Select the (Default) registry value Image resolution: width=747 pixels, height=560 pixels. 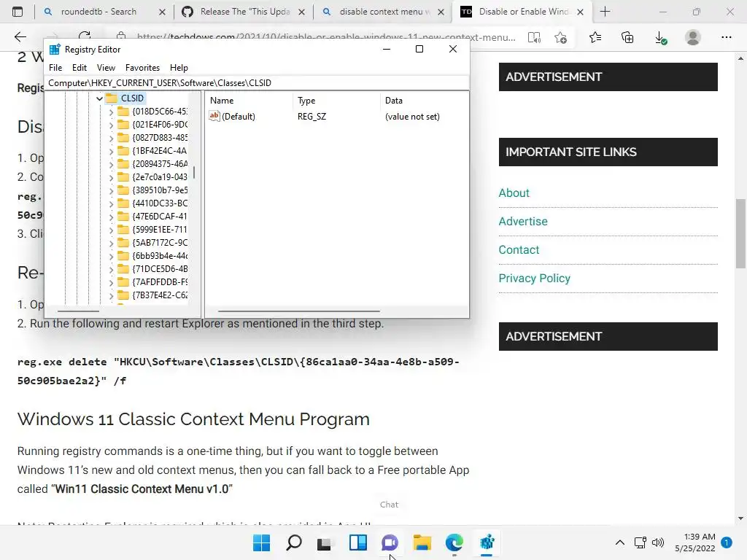pyautogui.click(x=239, y=117)
